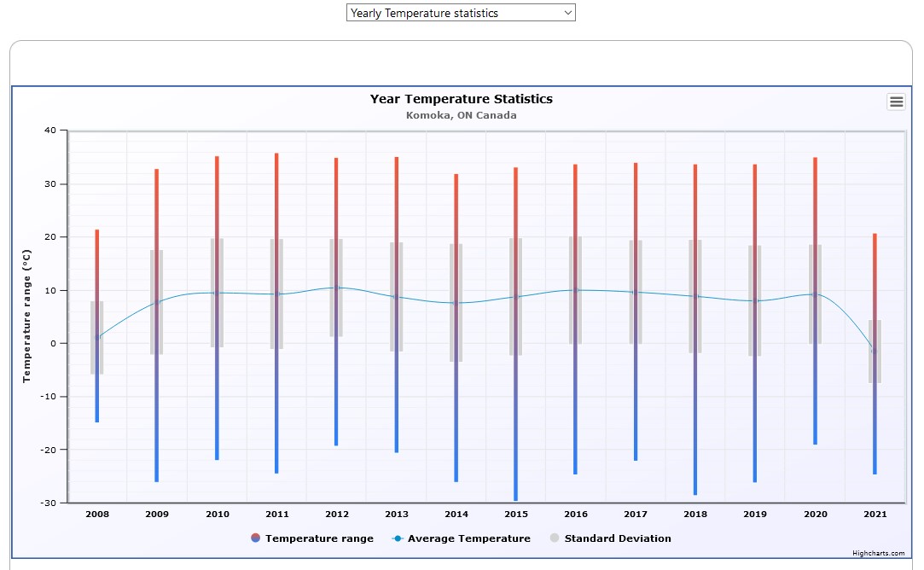Image resolution: width=924 pixels, height=570 pixels.
Task: Click the Average Temperature legend line marker
Action: tap(398, 538)
